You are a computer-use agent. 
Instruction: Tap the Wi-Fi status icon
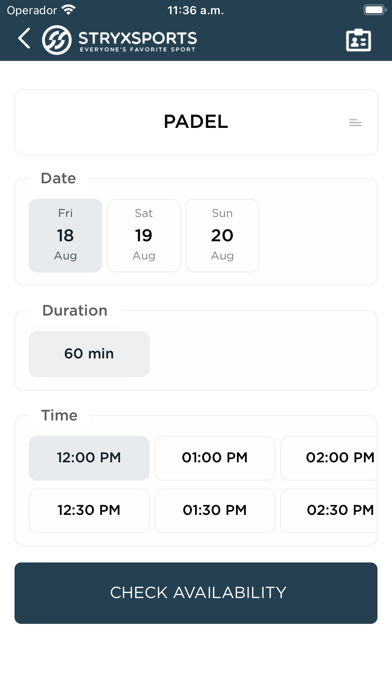pos(69,10)
